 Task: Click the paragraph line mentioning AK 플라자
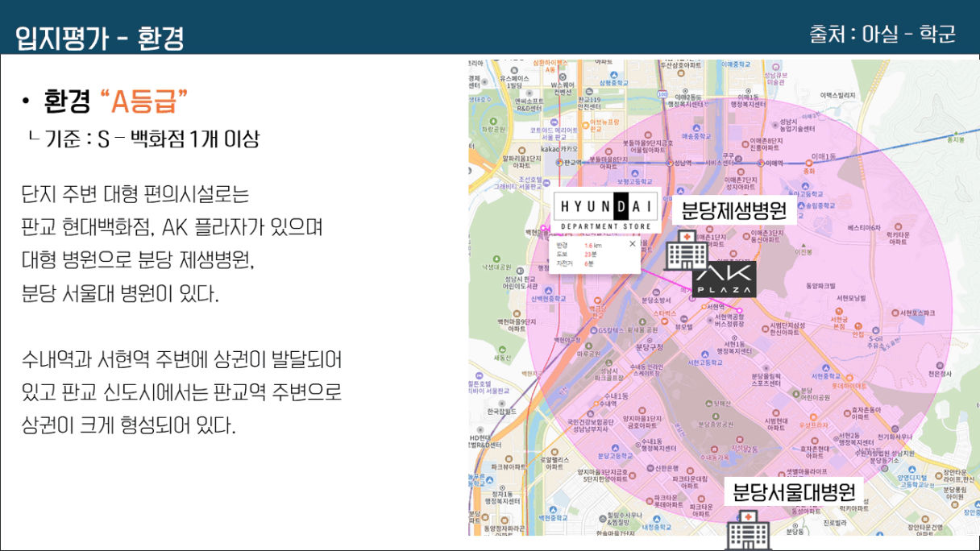click(x=172, y=228)
